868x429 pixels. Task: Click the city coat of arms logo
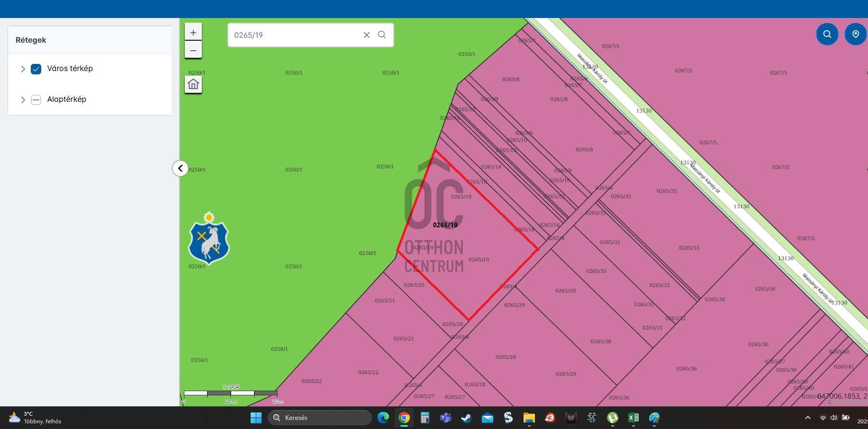pyautogui.click(x=209, y=239)
